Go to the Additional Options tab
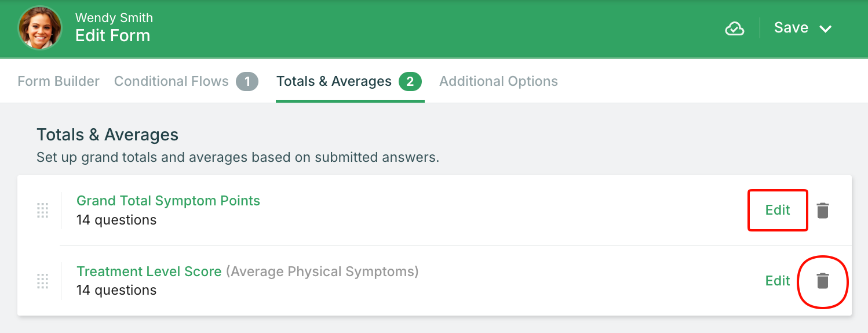The height and width of the screenshot is (333, 868). click(x=498, y=81)
